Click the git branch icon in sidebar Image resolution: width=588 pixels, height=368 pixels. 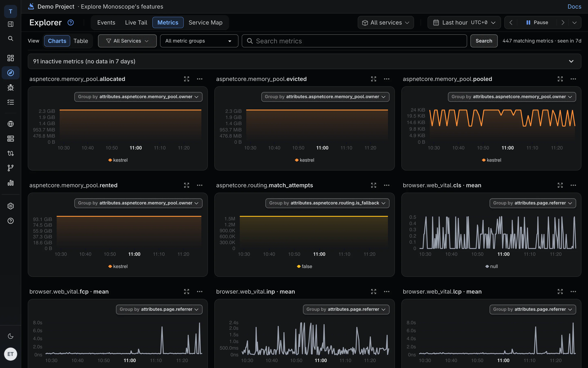pyautogui.click(x=10, y=168)
